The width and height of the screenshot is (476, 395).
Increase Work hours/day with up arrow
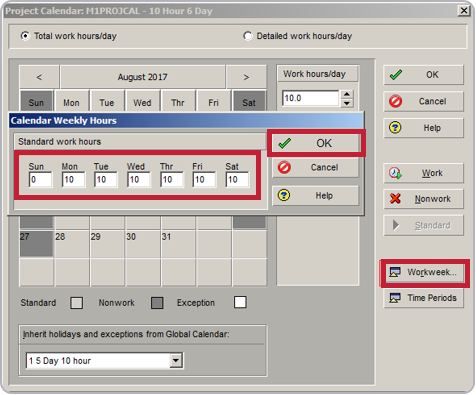pos(347,94)
